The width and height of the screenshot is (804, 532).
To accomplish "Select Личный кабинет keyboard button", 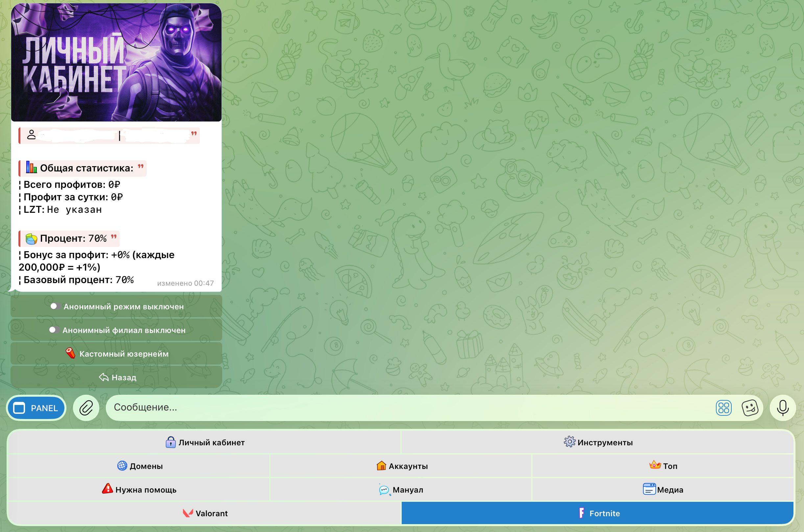I will pos(204,442).
